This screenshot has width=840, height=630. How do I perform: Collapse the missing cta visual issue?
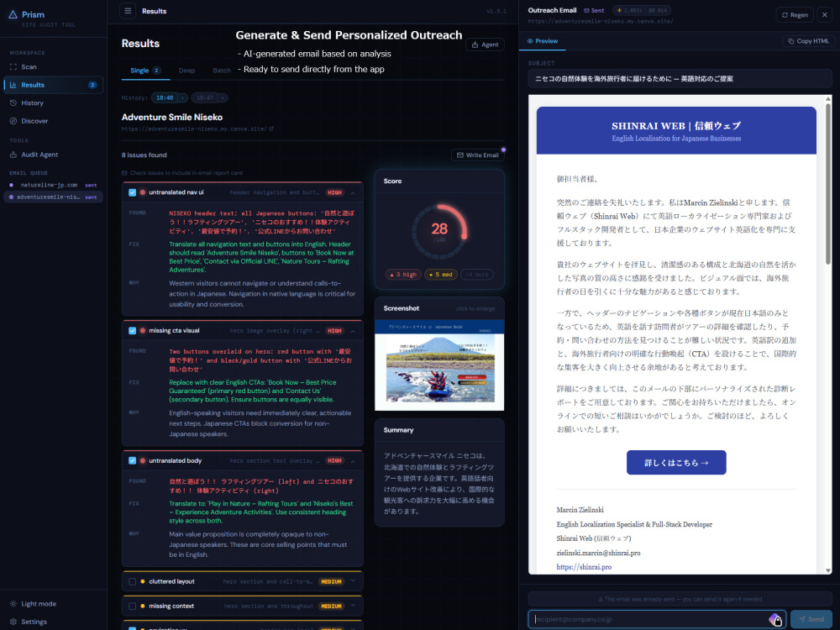(353, 330)
